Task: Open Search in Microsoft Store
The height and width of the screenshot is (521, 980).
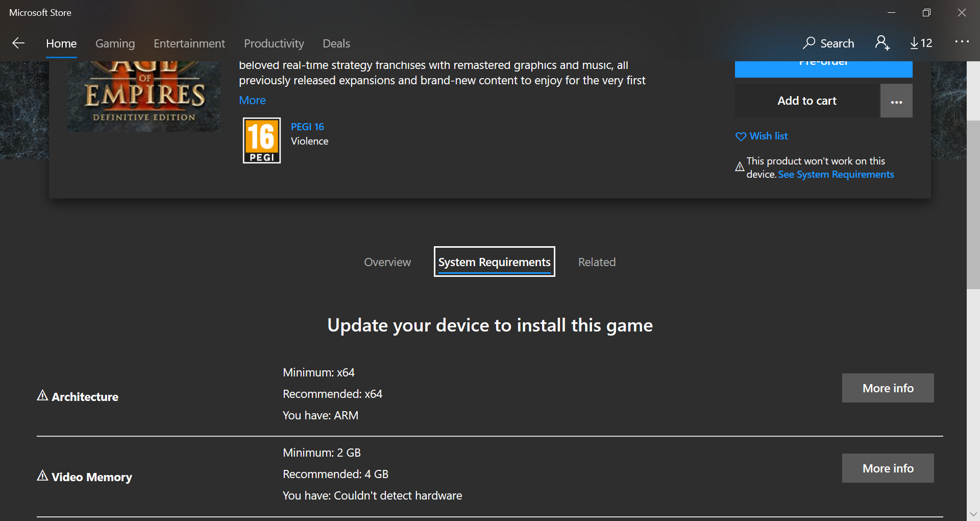Action: click(828, 43)
